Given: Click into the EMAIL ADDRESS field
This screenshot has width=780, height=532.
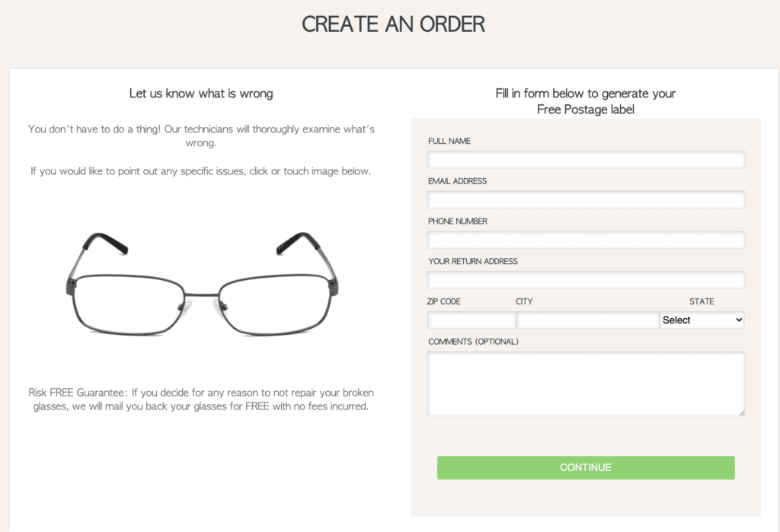Looking at the screenshot, I should click(x=585, y=199).
